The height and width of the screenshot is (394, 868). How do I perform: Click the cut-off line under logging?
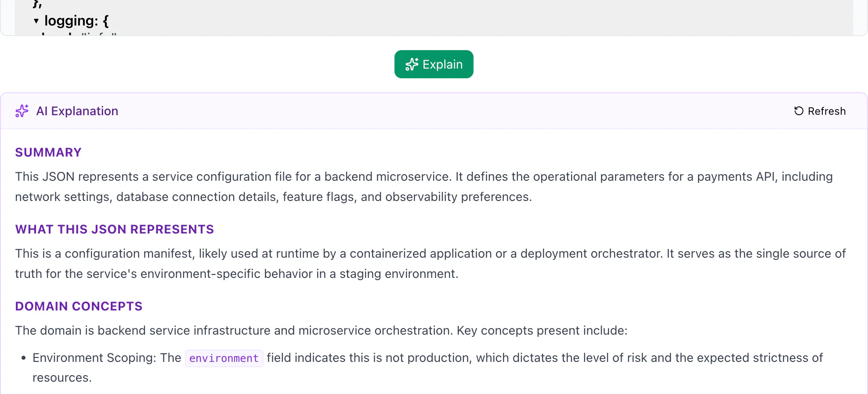(x=79, y=33)
